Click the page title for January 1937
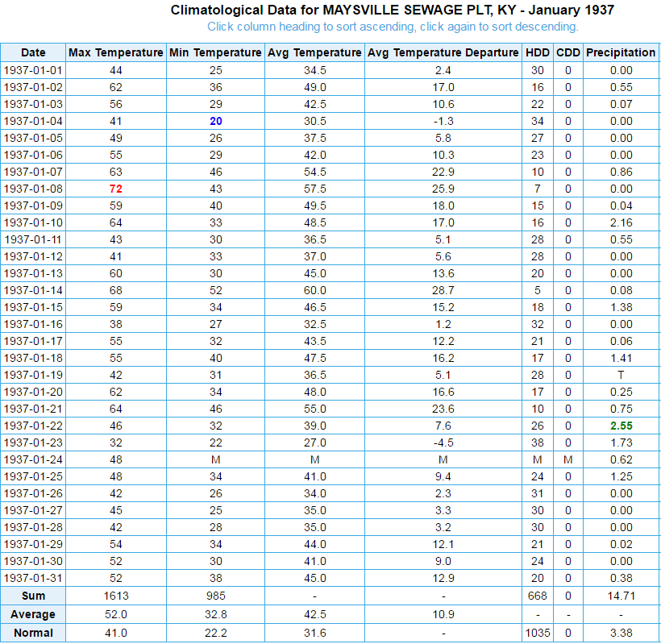Image resolution: width=661 pixels, height=644 pixels. [x=392, y=10]
